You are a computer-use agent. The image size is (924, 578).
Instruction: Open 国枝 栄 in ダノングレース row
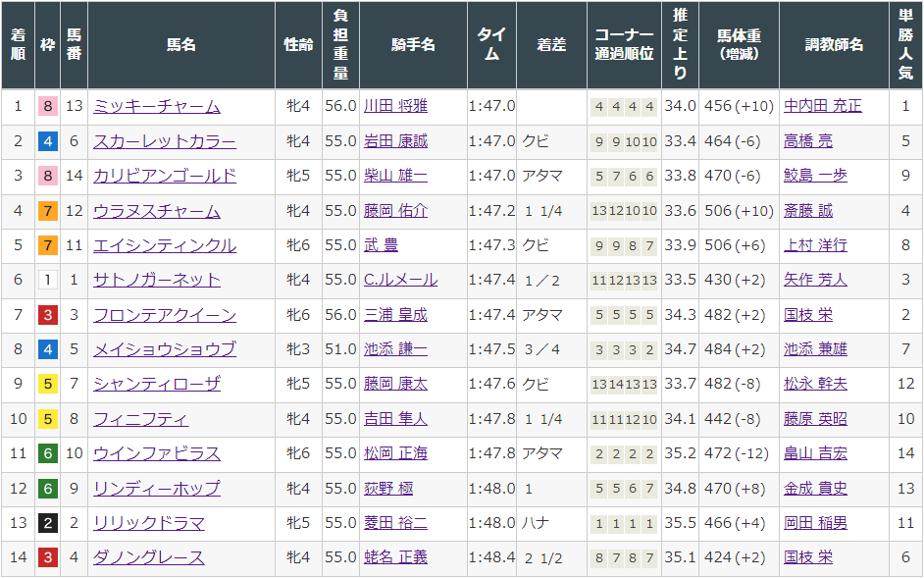pyautogui.click(x=808, y=557)
